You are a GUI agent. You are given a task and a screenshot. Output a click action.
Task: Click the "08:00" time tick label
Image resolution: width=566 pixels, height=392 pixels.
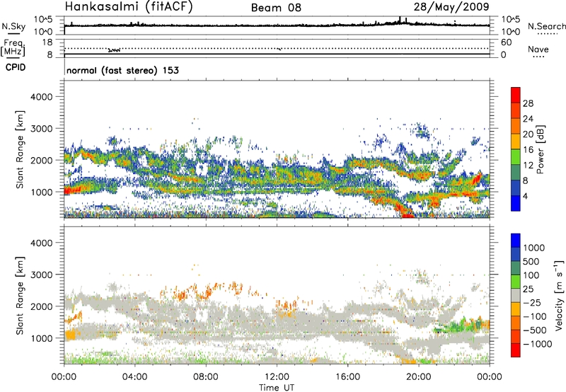(x=206, y=377)
